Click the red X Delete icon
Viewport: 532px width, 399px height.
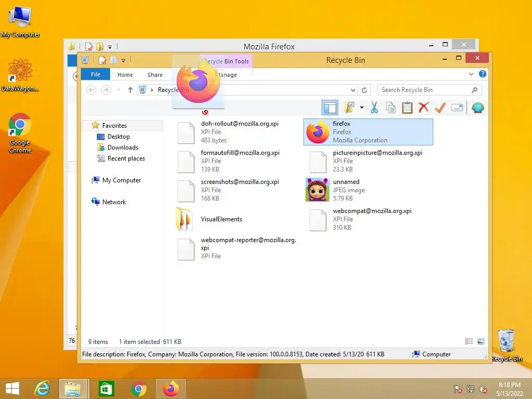point(423,108)
